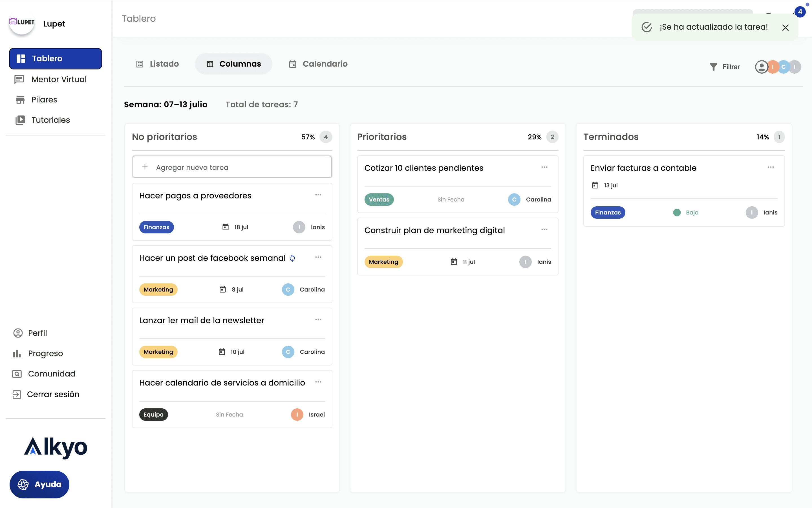Click Carolina avatar on facebook post task
Screen dimensions: 812x508
click(x=288, y=290)
